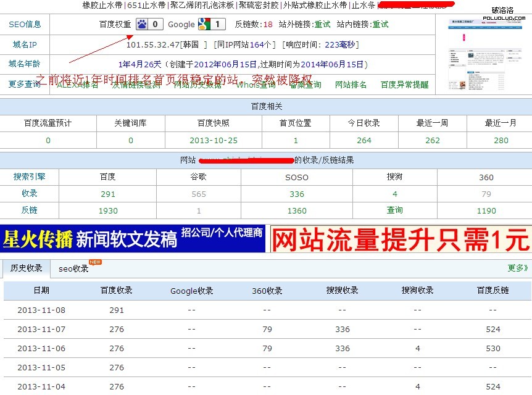Click the 360 反链 value 1190
The image size is (532, 395).
tap(486, 210)
